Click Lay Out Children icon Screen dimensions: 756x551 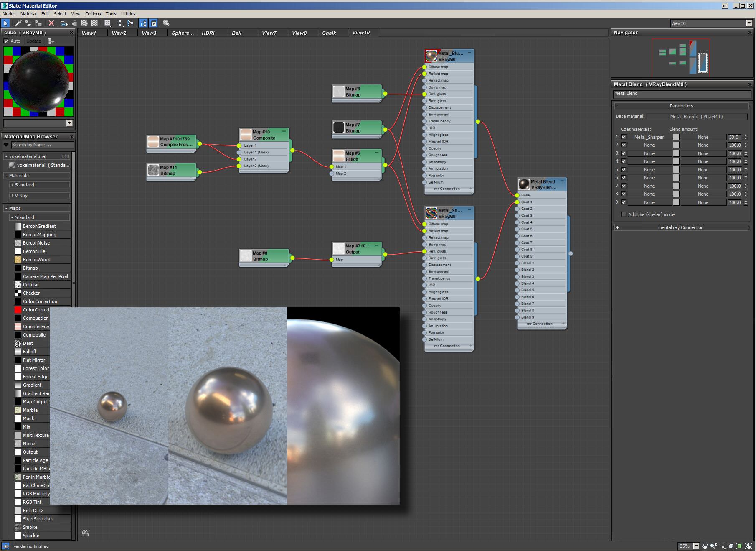coord(130,23)
